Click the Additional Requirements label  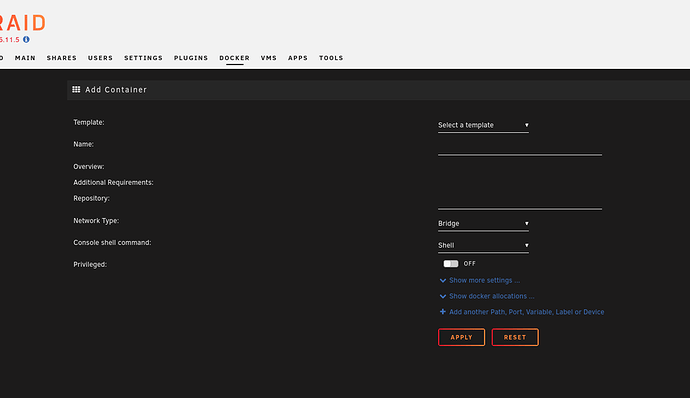[113, 182]
